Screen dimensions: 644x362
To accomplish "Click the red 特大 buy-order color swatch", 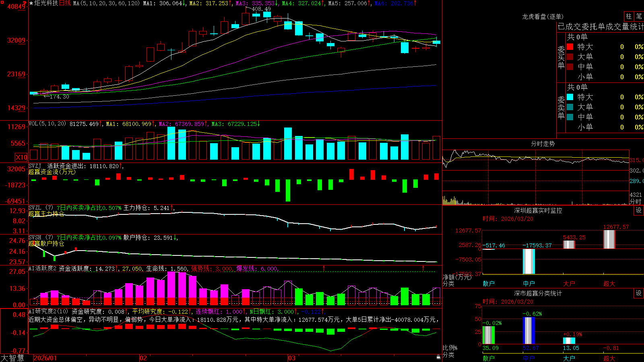I will [x=570, y=47].
